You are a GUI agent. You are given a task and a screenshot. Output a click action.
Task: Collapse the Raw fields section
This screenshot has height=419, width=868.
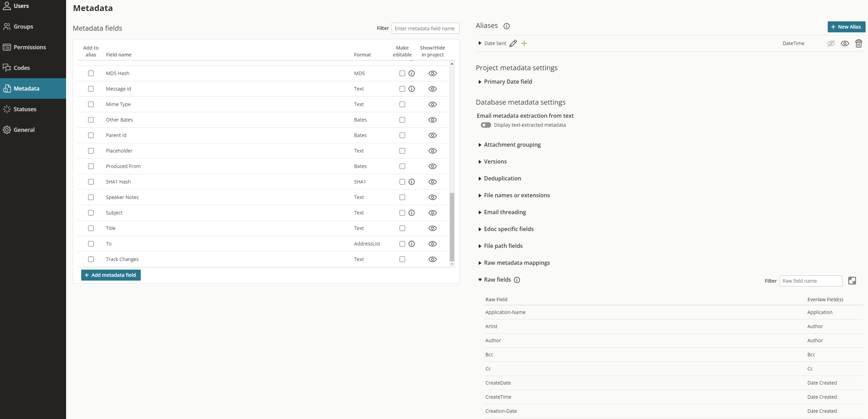(480, 280)
